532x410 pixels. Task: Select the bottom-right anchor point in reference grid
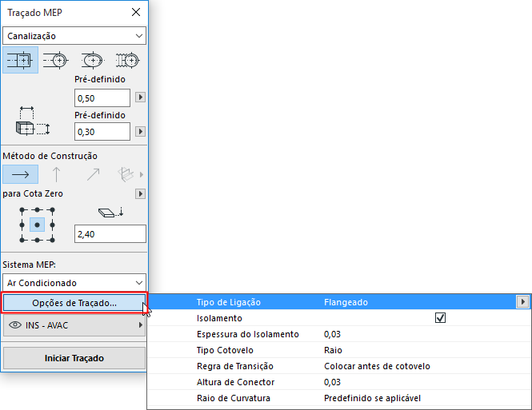tap(52, 240)
